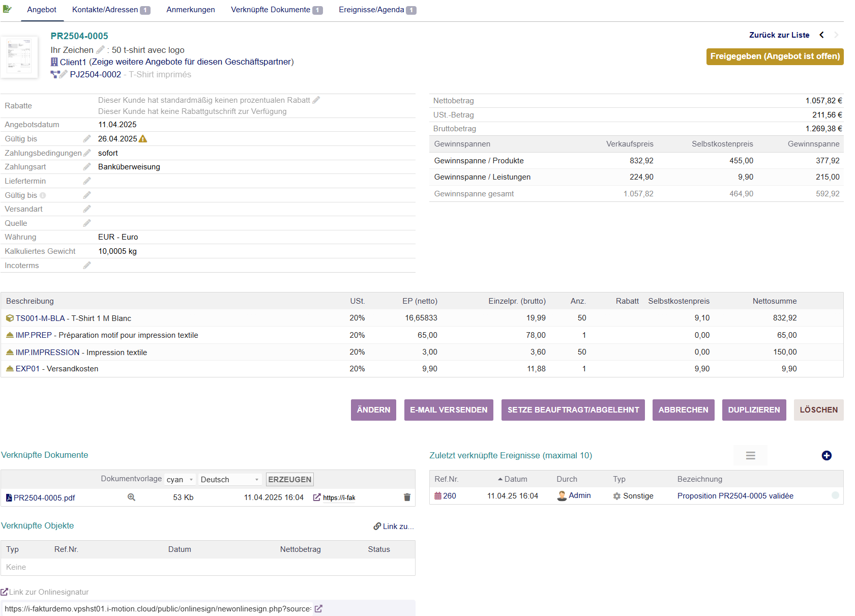Click the online signature URL field
This screenshot has width=855, height=616.
pos(158,609)
